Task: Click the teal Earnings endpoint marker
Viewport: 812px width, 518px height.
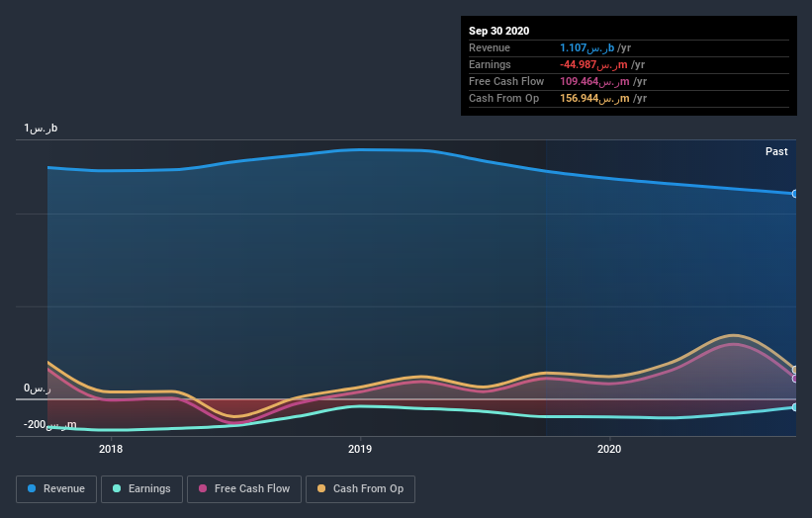Action: click(794, 407)
